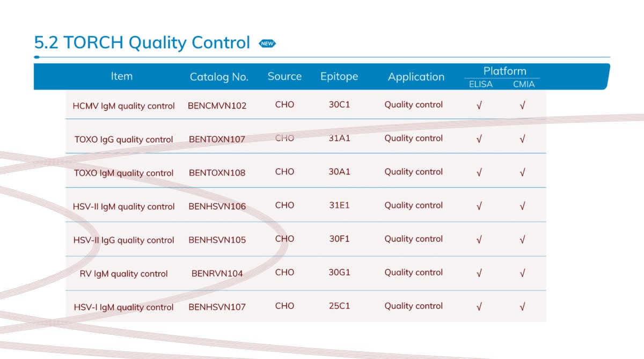Viewport: 644px width, 359px height.
Task: Click the Application cell in the RV IgM row
Action: tap(413, 273)
